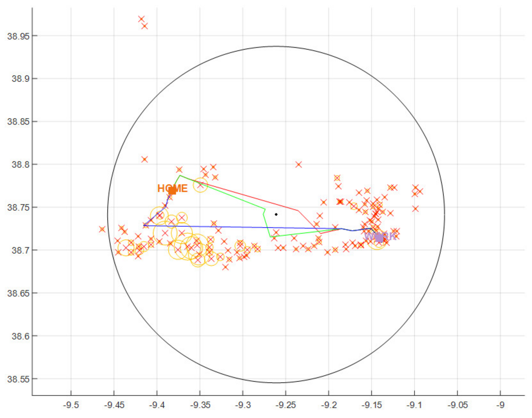Click the lone red cross near 38.806 on left

click(145, 160)
